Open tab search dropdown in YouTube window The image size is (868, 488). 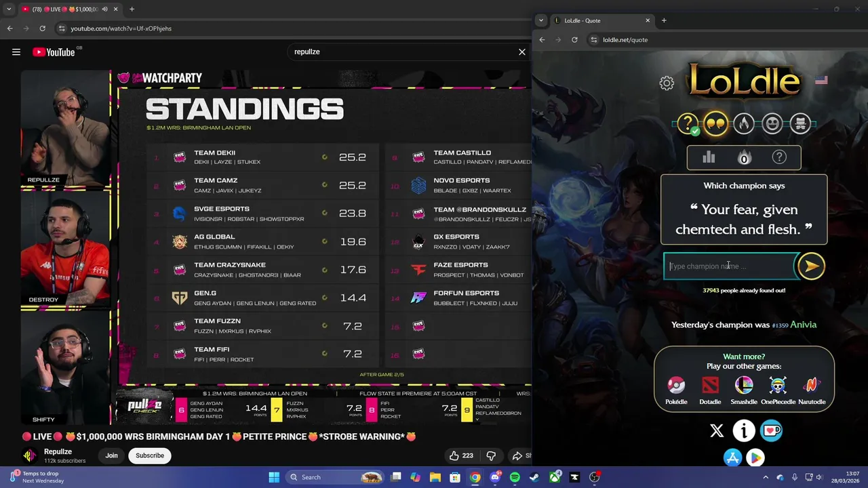point(9,9)
